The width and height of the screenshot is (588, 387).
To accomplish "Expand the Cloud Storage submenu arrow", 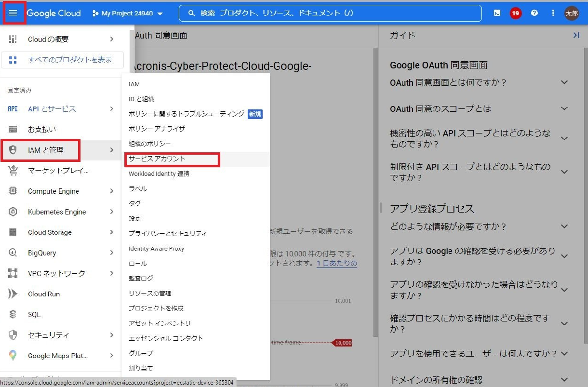I will [x=112, y=232].
